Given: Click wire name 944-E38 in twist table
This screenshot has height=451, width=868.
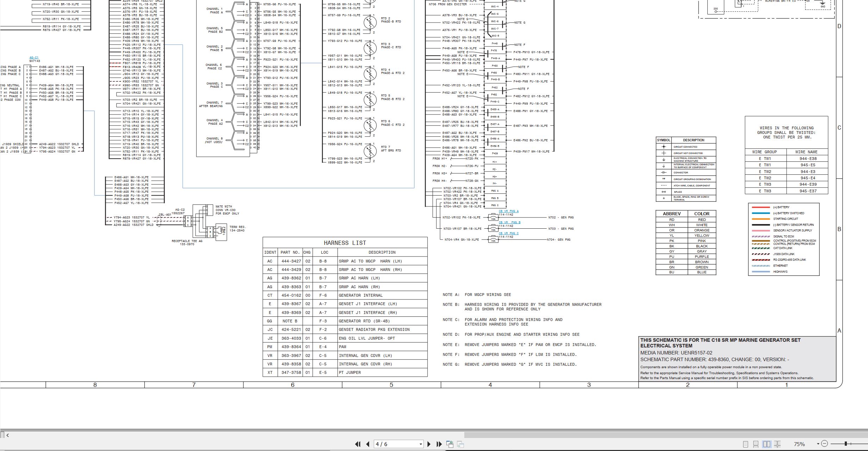Looking at the screenshot, I should pos(808,159).
